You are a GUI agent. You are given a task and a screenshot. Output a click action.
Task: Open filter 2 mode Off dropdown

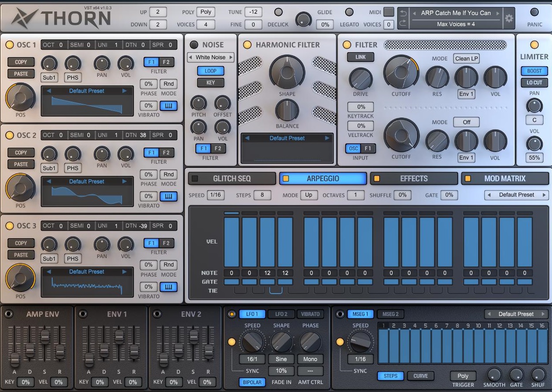(466, 122)
